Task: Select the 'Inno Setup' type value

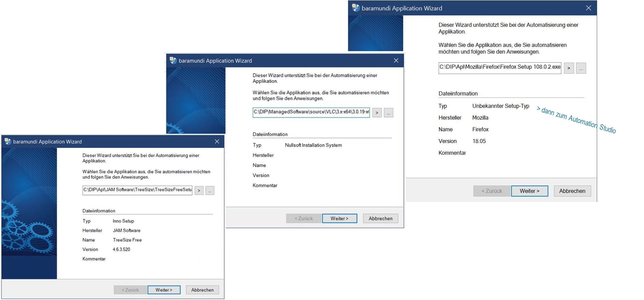Action: click(123, 221)
